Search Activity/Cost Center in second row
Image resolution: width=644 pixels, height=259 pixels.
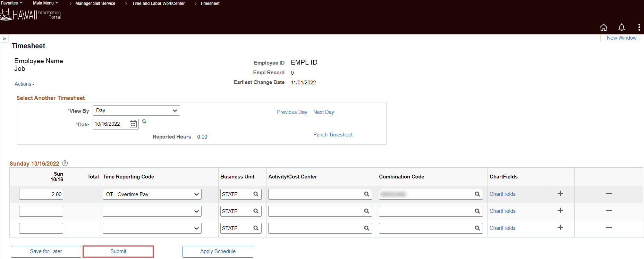point(366,211)
